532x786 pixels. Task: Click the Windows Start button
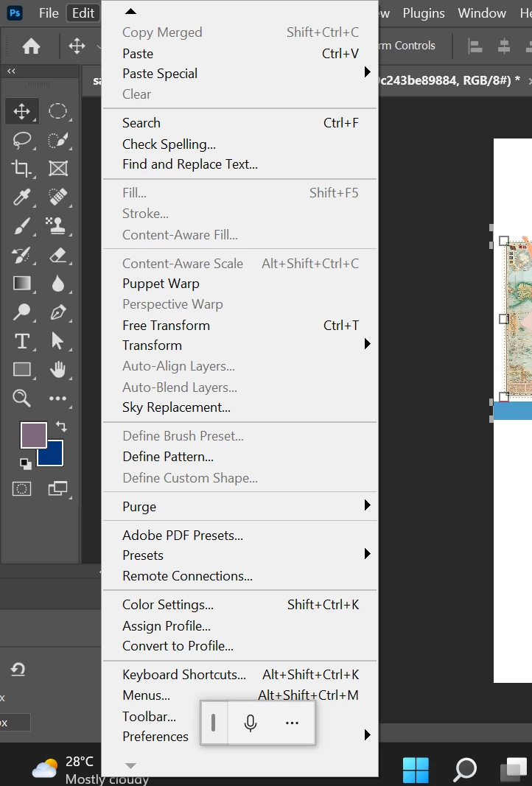tap(416, 770)
